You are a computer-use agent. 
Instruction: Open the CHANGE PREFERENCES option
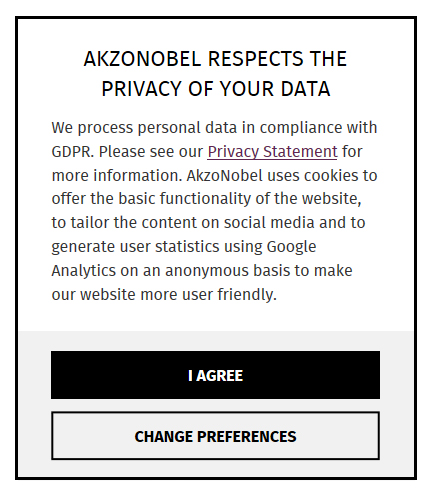click(x=215, y=436)
